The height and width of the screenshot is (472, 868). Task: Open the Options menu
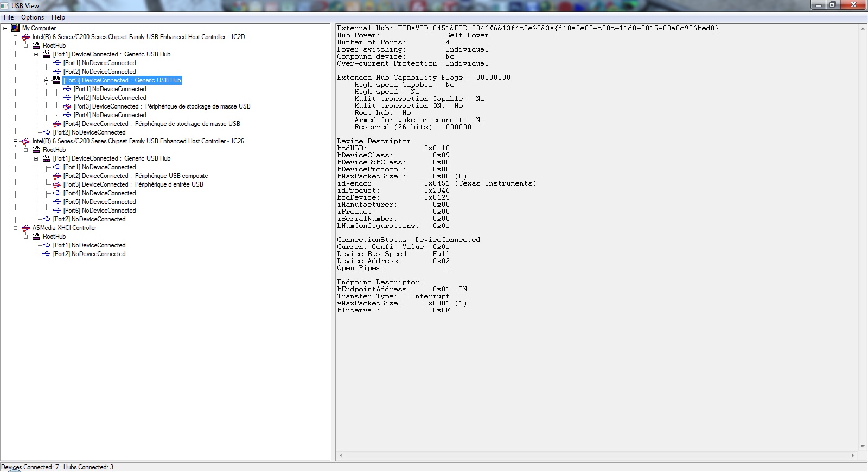point(33,17)
